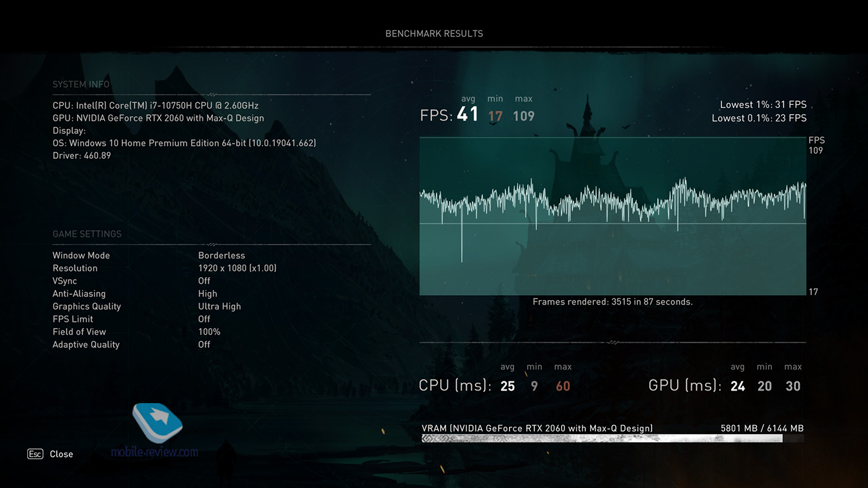Click the 1920 x 1080 resolution value
Viewport: 868px width, 488px height.
point(237,268)
